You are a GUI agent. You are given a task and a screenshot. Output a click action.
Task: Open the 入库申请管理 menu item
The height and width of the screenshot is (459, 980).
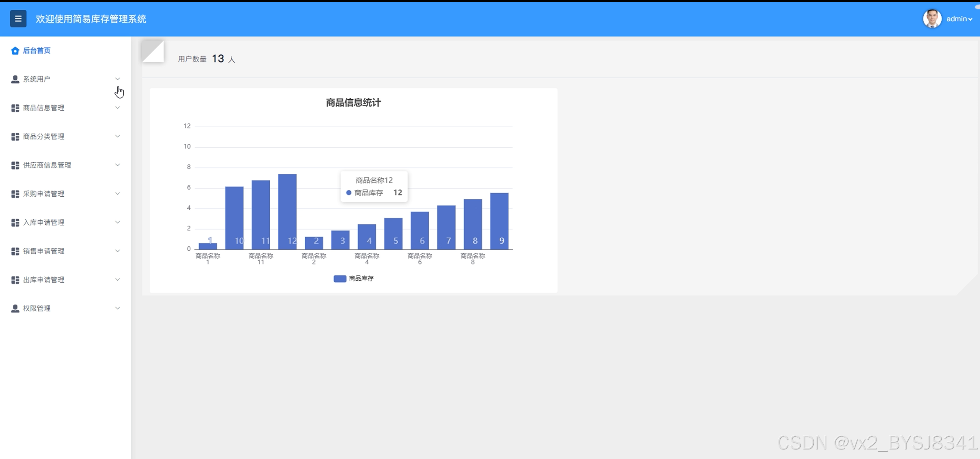point(44,222)
